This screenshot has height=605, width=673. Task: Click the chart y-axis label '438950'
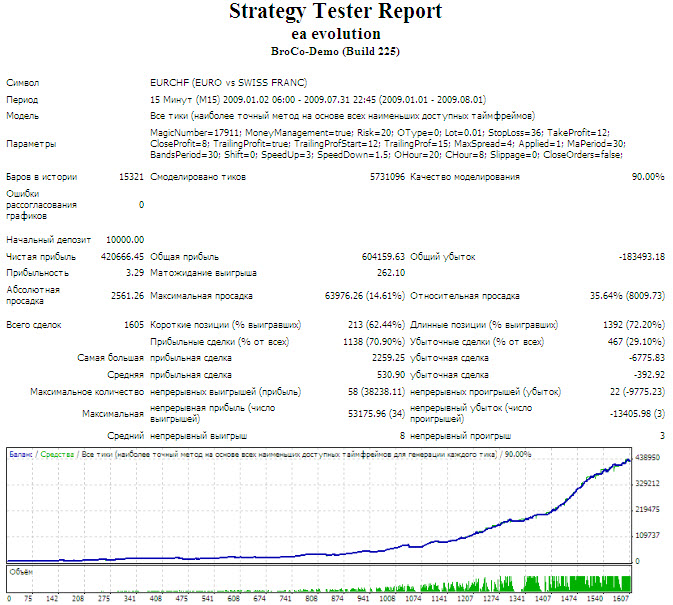[x=647, y=458]
